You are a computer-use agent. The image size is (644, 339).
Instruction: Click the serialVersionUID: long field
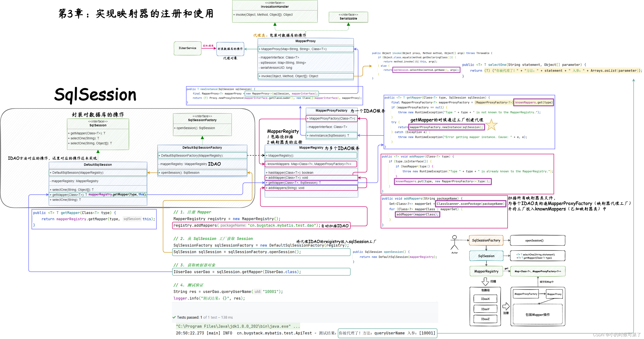click(x=275, y=68)
